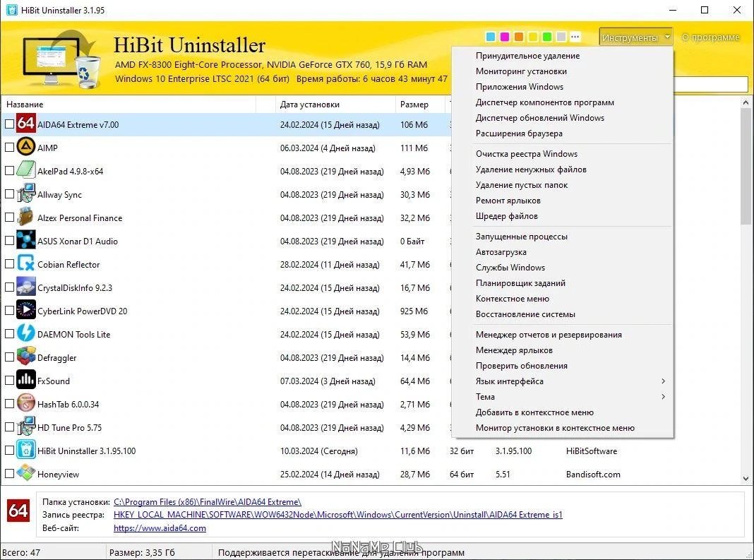754x560 pixels.
Task: Select Расширения браузера menu item
Action: tap(563, 133)
